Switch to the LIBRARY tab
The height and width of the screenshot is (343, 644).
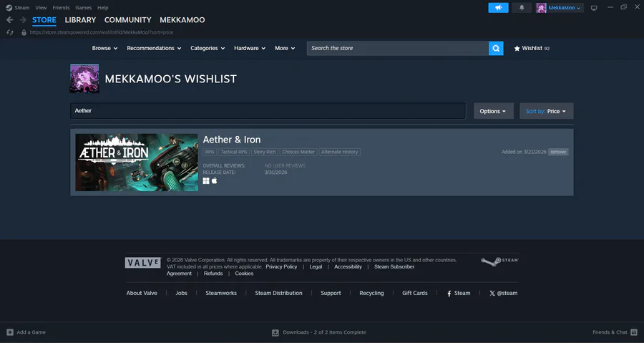point(80,20)
